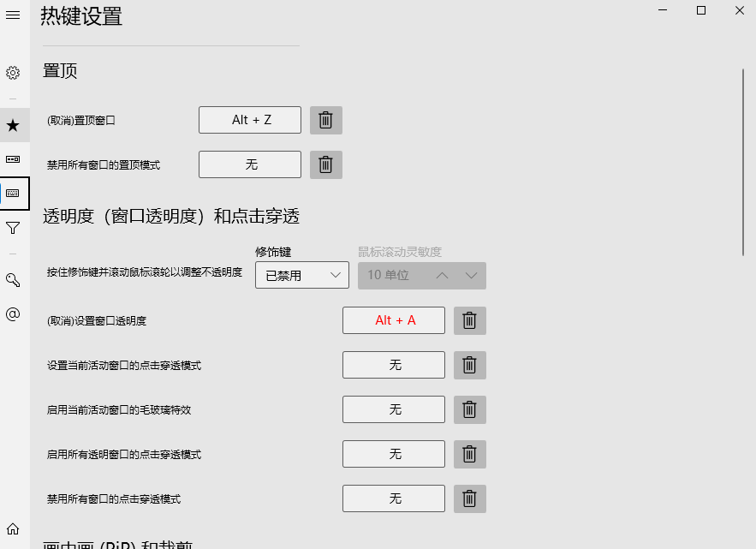Clear the hotkey for 启用当前活动窗口的毛玻璃特效

pos(469,409)
